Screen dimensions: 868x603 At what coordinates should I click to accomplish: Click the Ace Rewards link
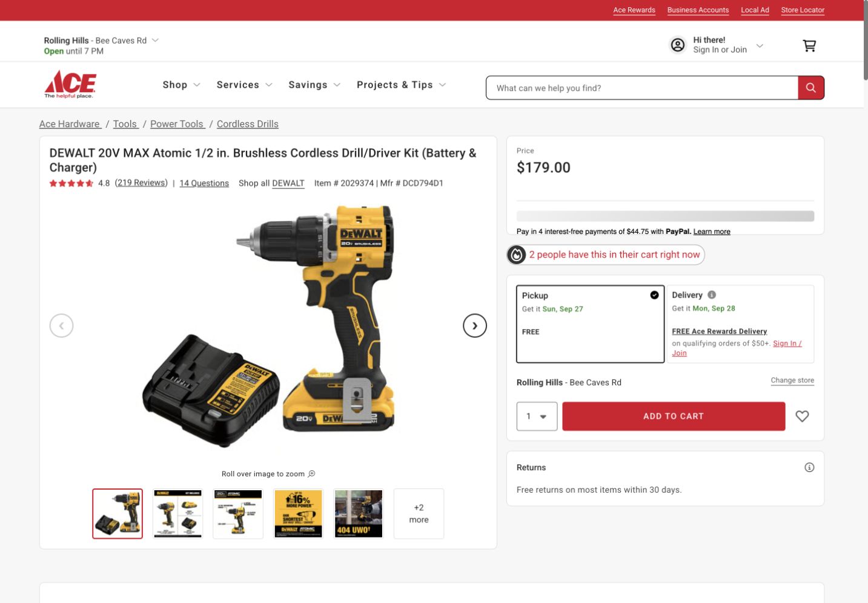click(x=634, y=10)
